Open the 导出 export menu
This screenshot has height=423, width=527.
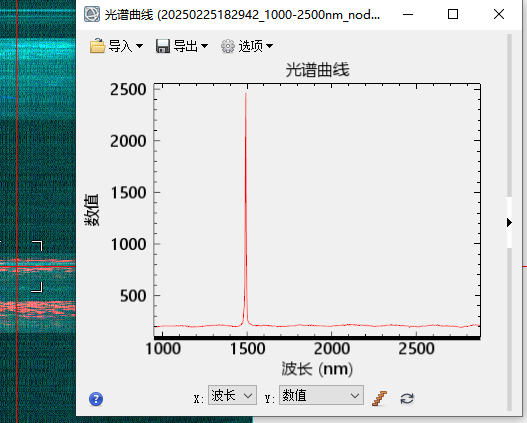click(190, 46)
